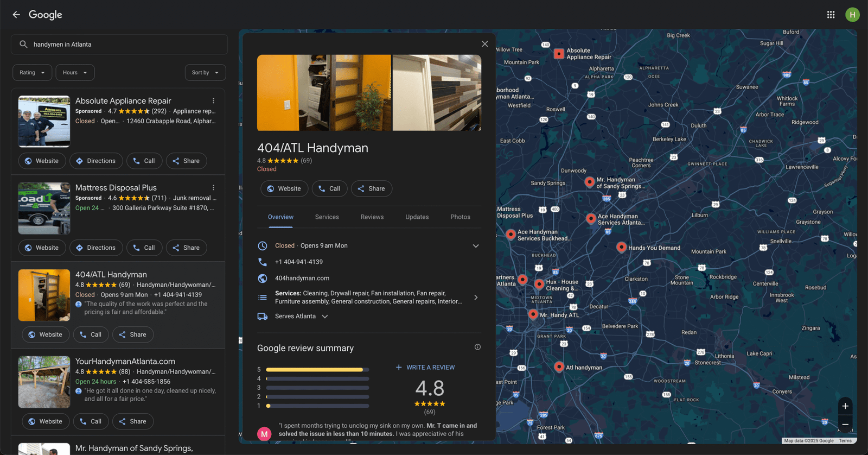Close the 404/ATL Handyman details panel
868x455 pixels.
(484, 44)
